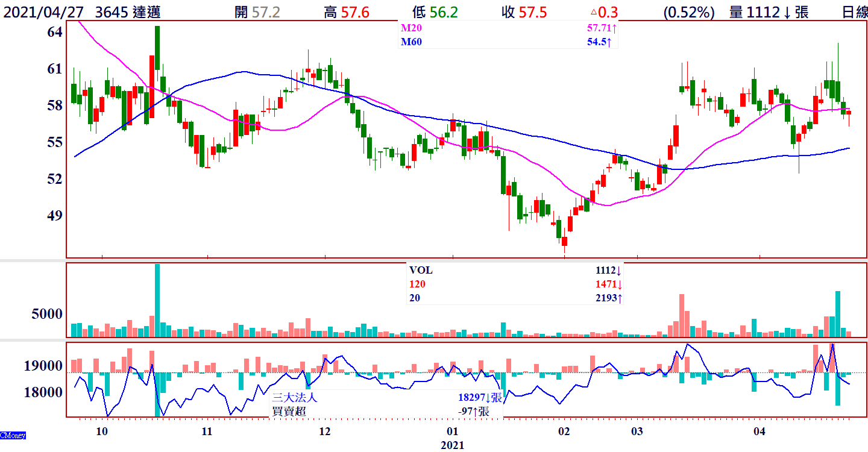868x452 pixels.
Task: Click the month 10 timeline marker
Action: [x=102, y=432]
